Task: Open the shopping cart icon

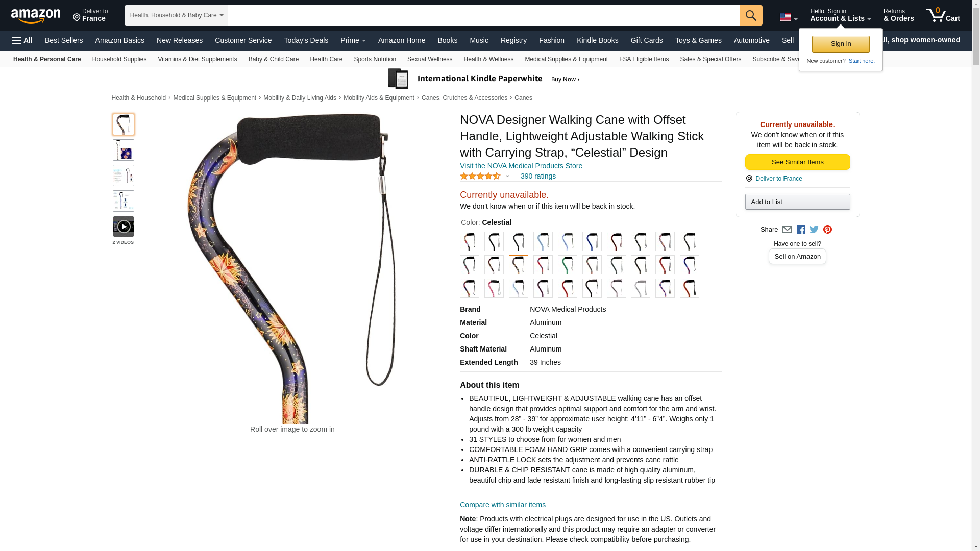Action: click(943, 15)
